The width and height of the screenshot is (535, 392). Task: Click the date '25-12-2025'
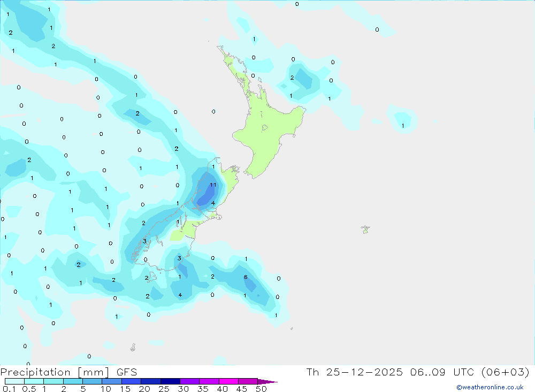point(364,372)
